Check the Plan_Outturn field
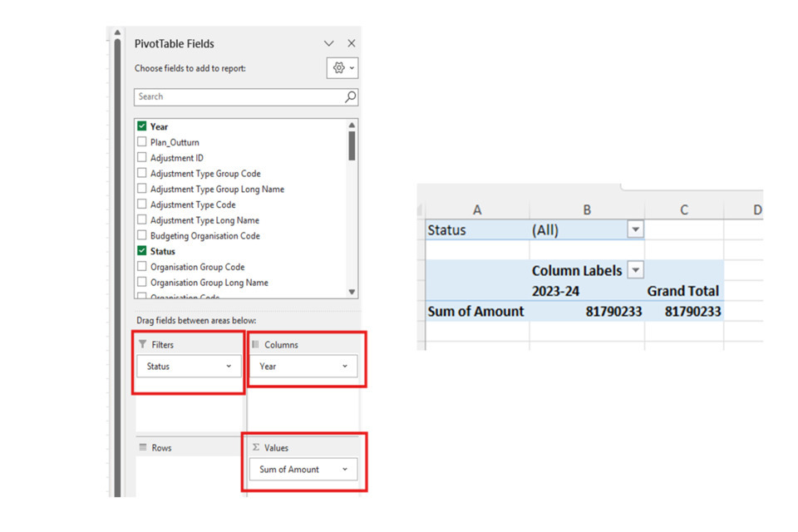 pos(142,142)
